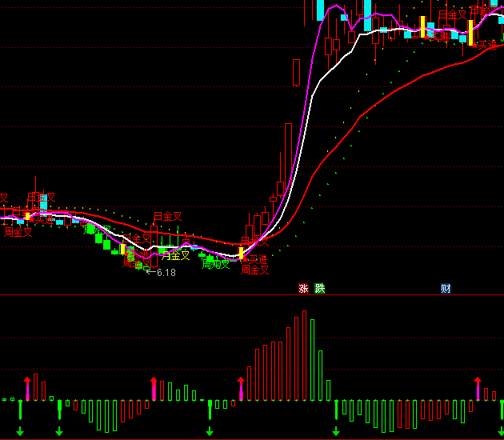Click the rightmost green down-arrow at panel bottom
Viewport: 504px width, 440px height.
[501, 432]
